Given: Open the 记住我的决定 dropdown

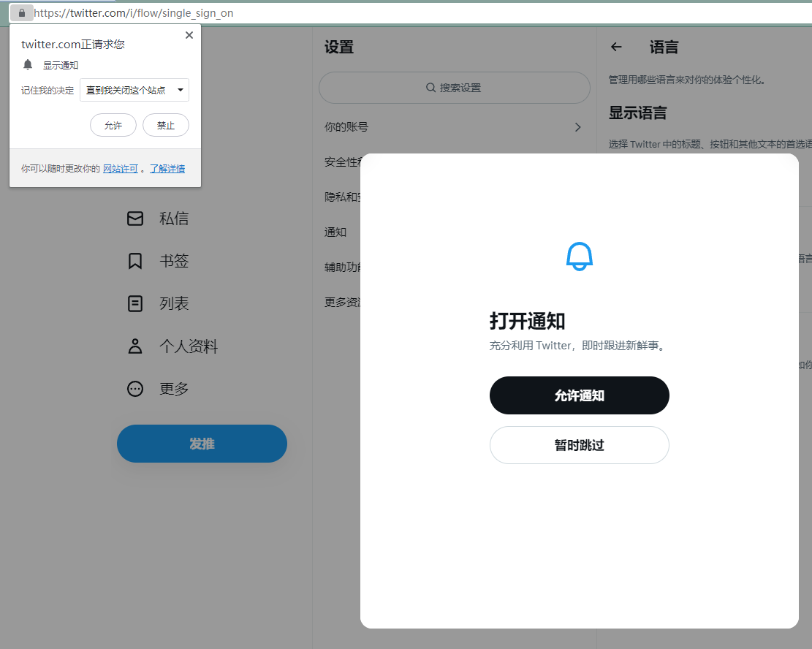Looking at the screenshot, I should point(134,90).
